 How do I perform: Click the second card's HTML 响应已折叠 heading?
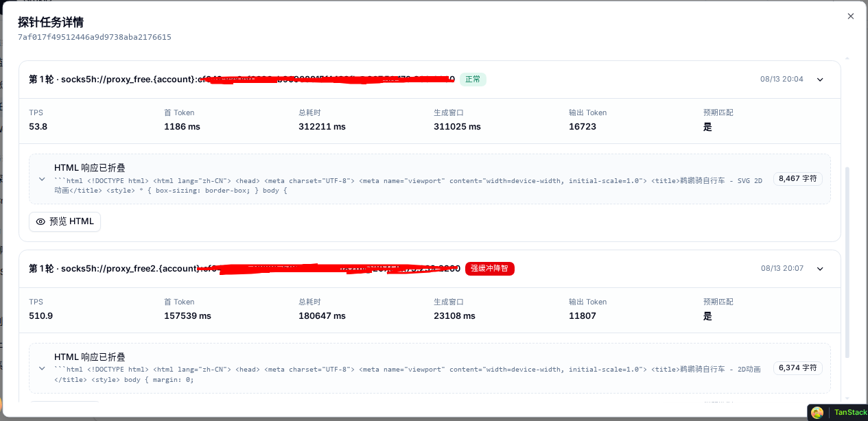90,357
